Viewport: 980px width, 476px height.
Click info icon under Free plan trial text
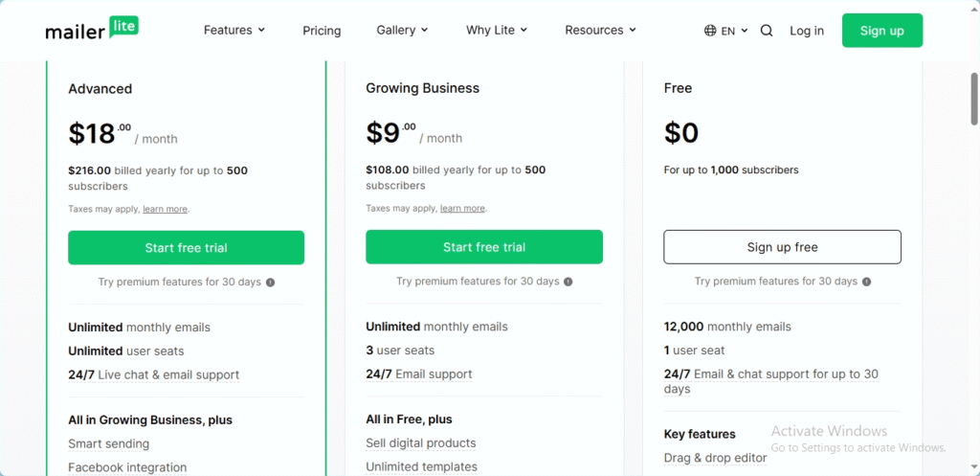coord(867,282)
